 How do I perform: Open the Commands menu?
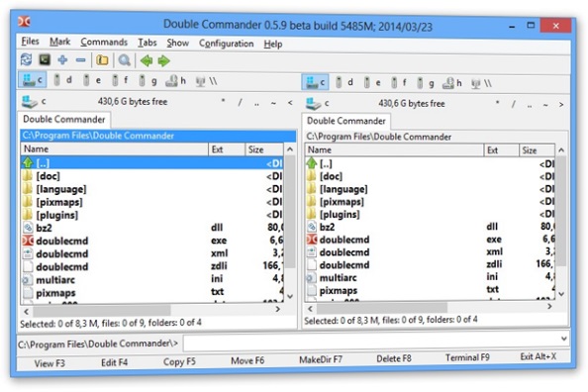tap(104, 42)
